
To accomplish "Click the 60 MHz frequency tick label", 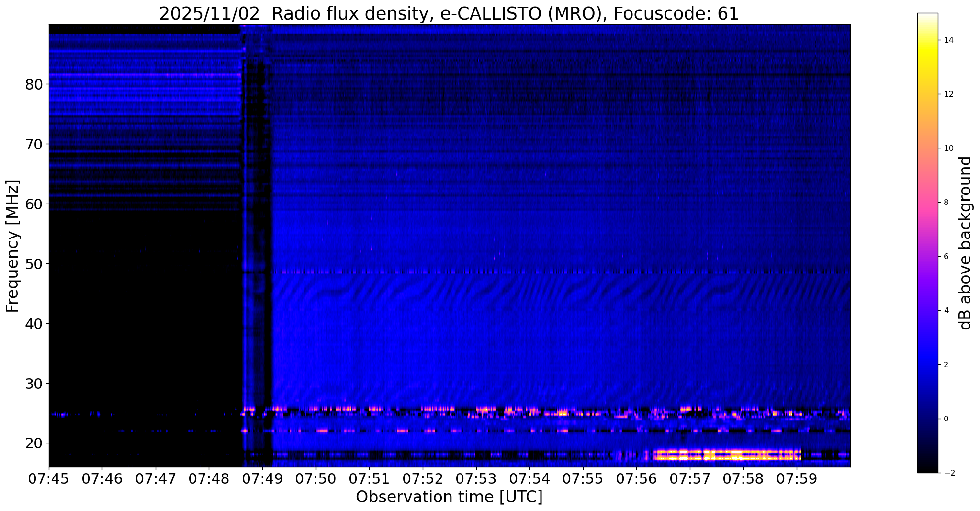I will pyautogui.click(x=34, y=204).
